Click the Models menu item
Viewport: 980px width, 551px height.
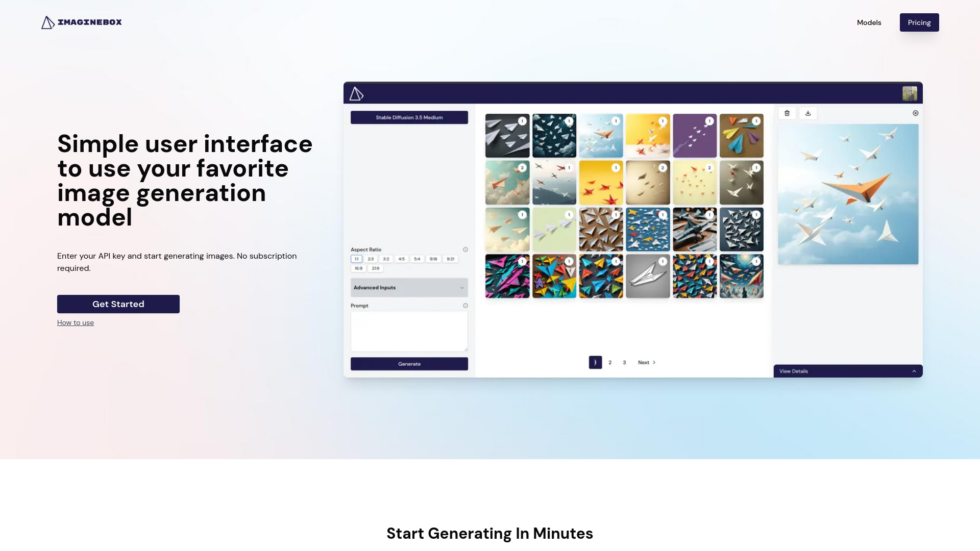pos(869,21)
